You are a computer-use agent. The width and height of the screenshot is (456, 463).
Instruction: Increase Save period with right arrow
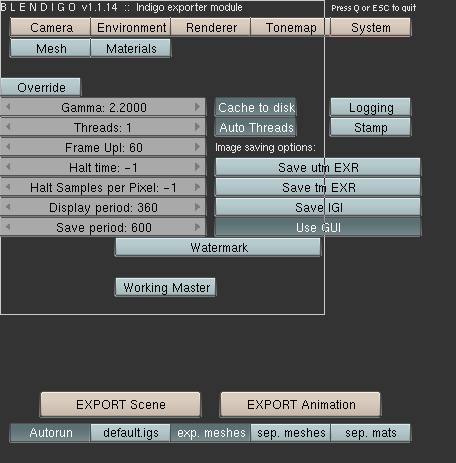197,227
